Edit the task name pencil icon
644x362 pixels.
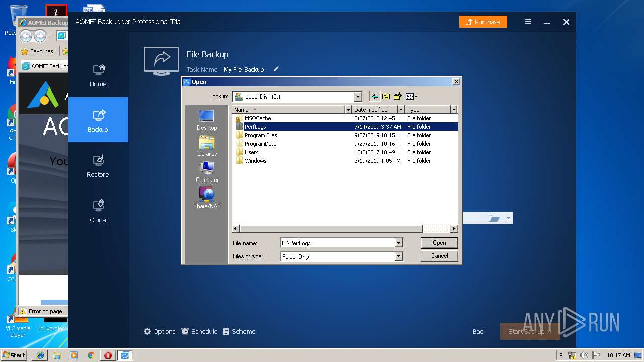(x=276, y=69)
